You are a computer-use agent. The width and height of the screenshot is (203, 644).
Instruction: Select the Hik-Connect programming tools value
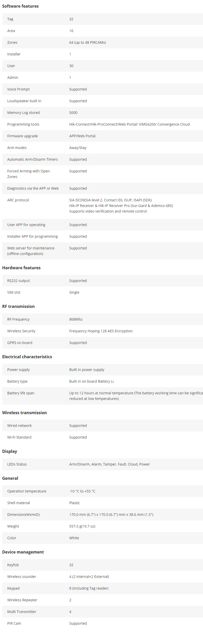click(129, 124)
